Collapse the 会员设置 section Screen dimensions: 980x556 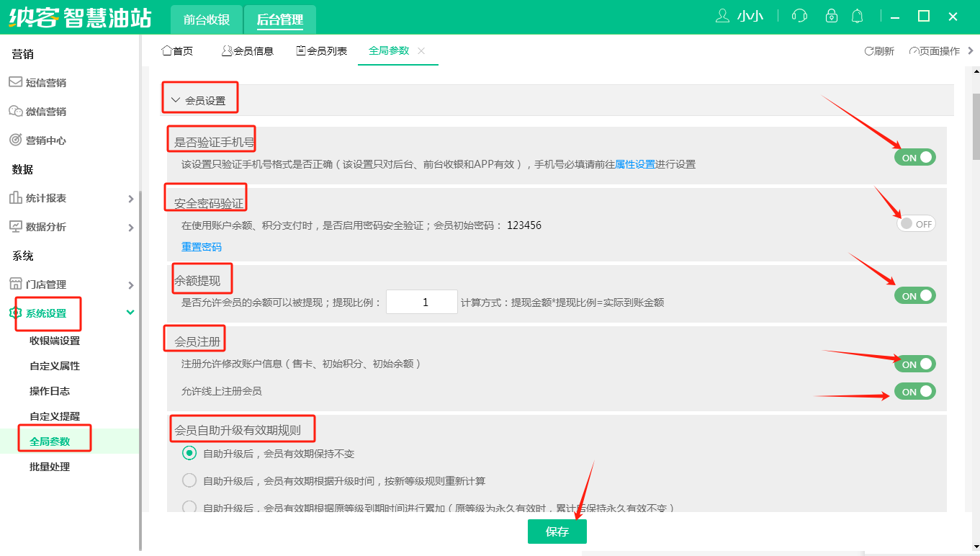click(175, 101)
